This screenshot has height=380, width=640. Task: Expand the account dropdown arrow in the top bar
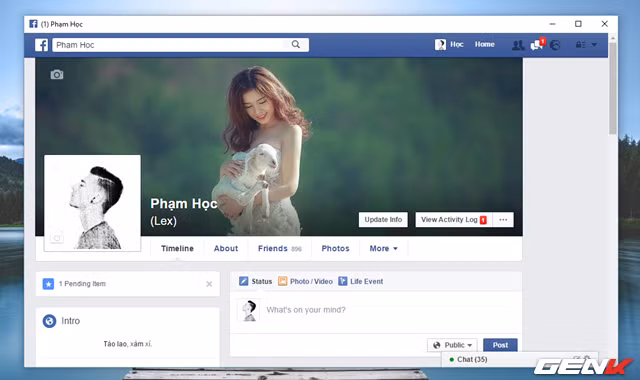coord(594,44)
